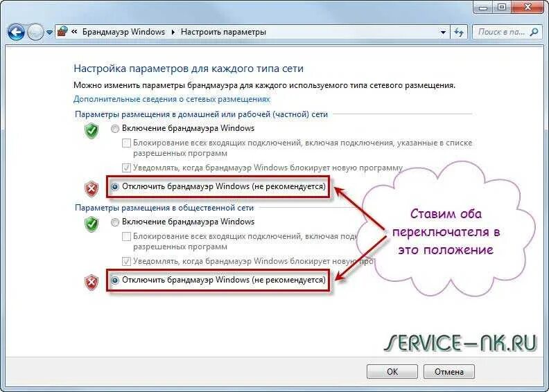This screenshot has width=549, height=392.
Task: Click heading Настройка параметров для каждого типа сети
Action: point(189,68)
